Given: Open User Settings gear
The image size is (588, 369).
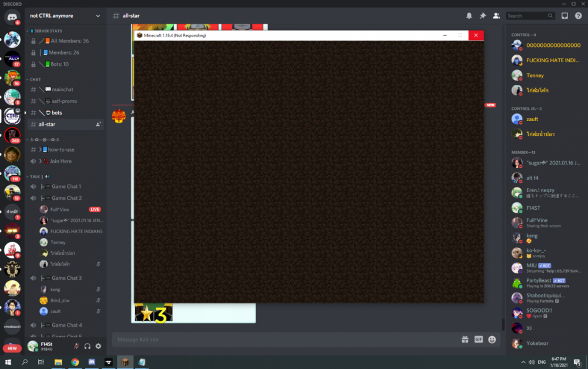Looking at the screenshot, I should coord(98,346).
